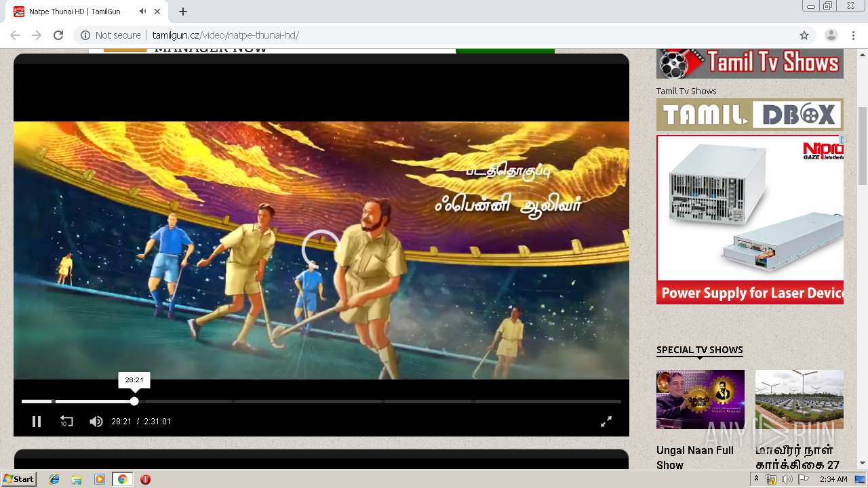868x488 pixels.
Task: Reload the current page
Action: [58, 35]
